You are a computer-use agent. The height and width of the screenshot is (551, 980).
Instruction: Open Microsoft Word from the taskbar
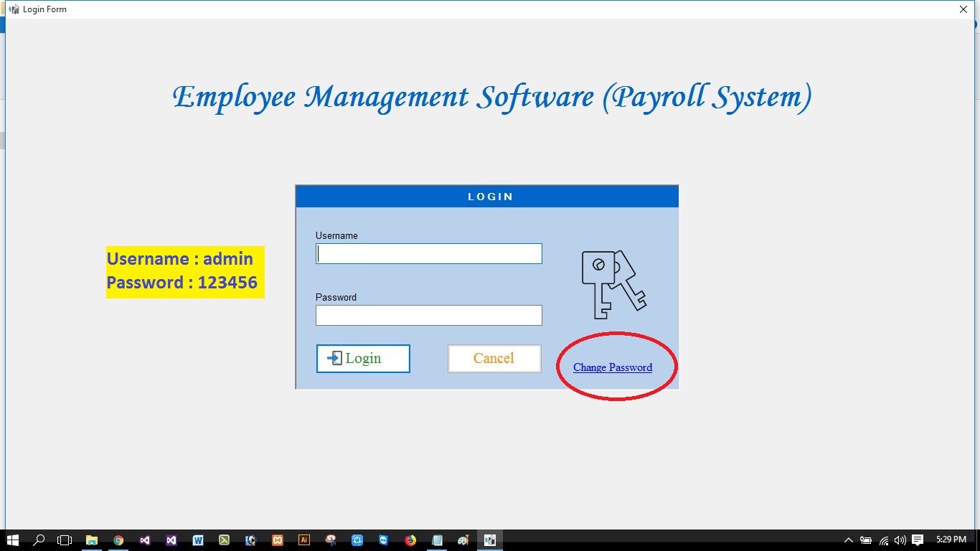point(198,540)
